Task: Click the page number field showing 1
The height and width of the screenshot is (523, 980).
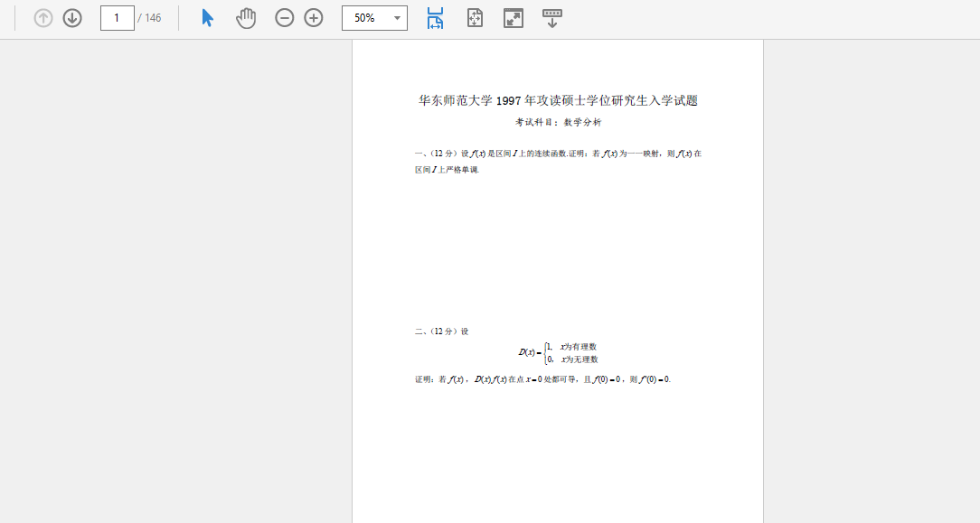Action: tap(117, 18)
